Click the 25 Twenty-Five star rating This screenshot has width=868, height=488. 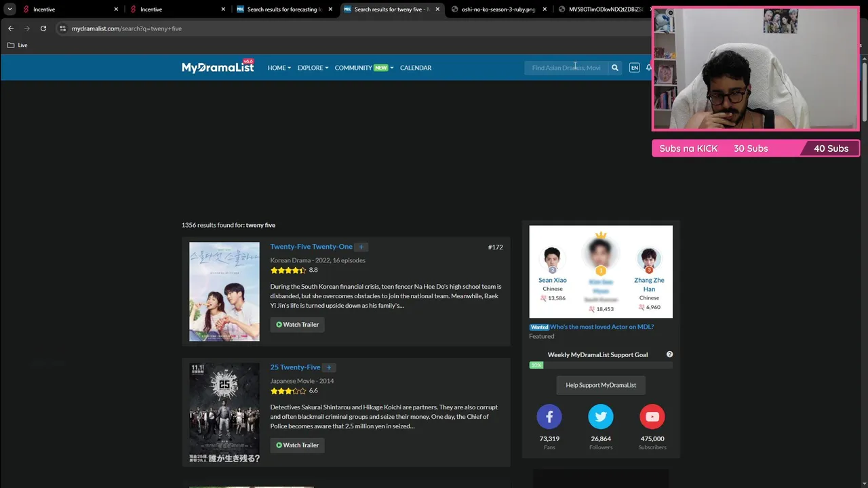(288, 391)
